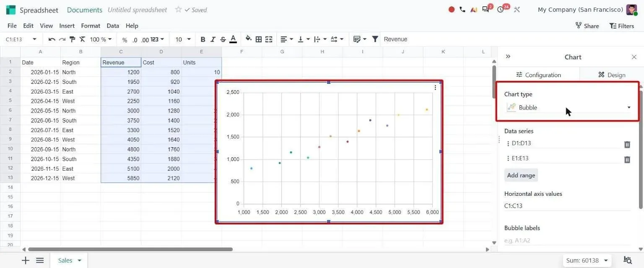Viewport: 644px width, 268px height.
Task: Click the Add range button
Action: click(521, 175)
